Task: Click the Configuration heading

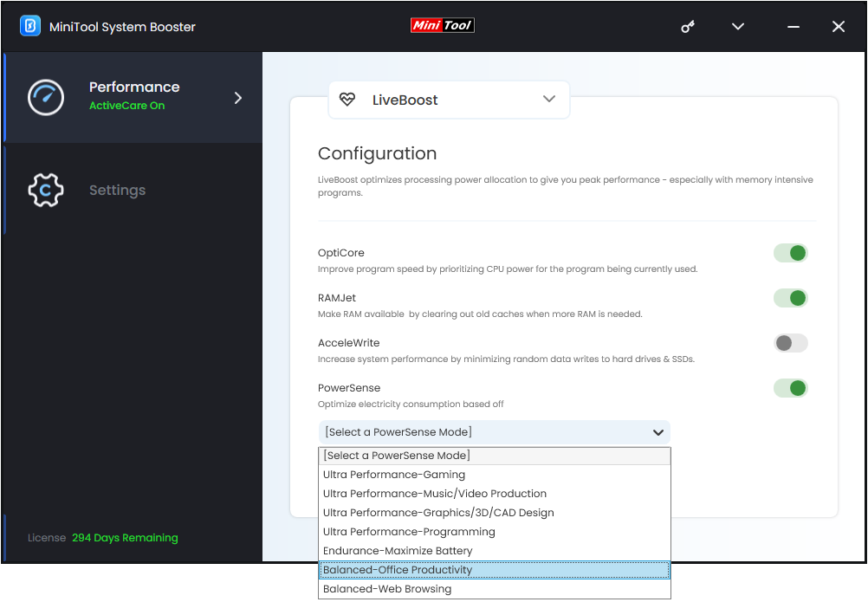Action: [x=377, y=153]
